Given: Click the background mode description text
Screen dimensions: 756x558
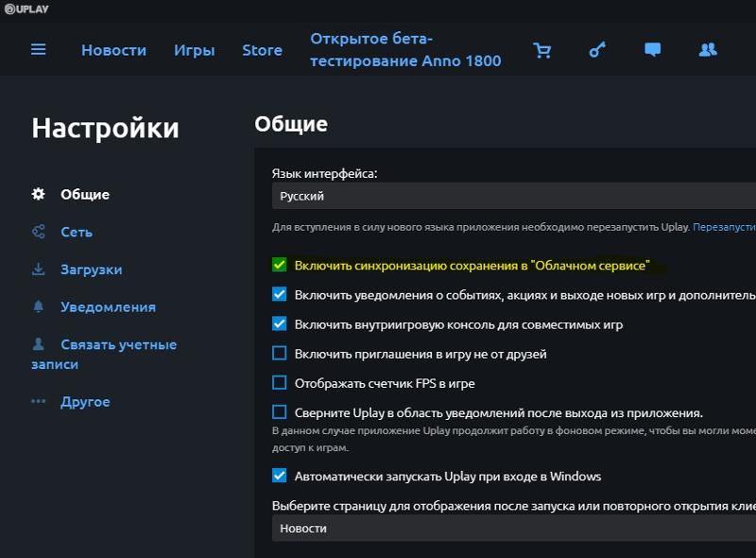Looking at the screenshot, I should click(514, 439).
